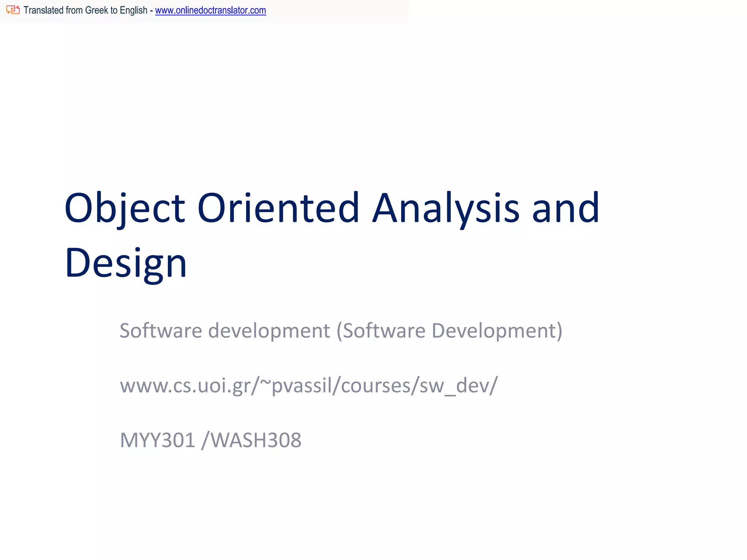Click the parenthesized "(Software Development)" text

(x=449, y=331)
